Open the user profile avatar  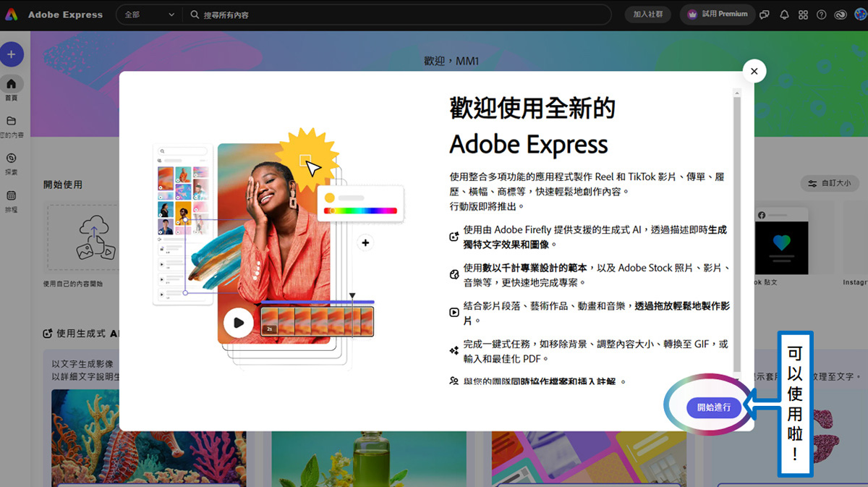pyautogui.click(x=860, y=14)
